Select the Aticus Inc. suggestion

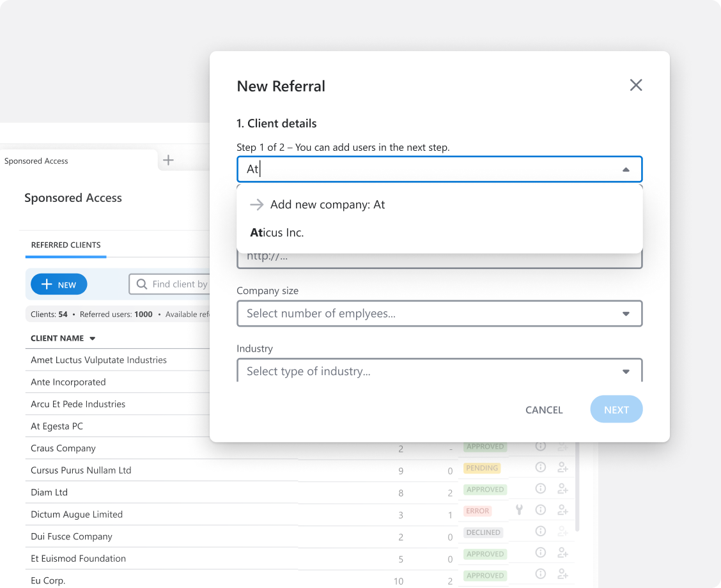pyautogui.click(x=276, y=233)
